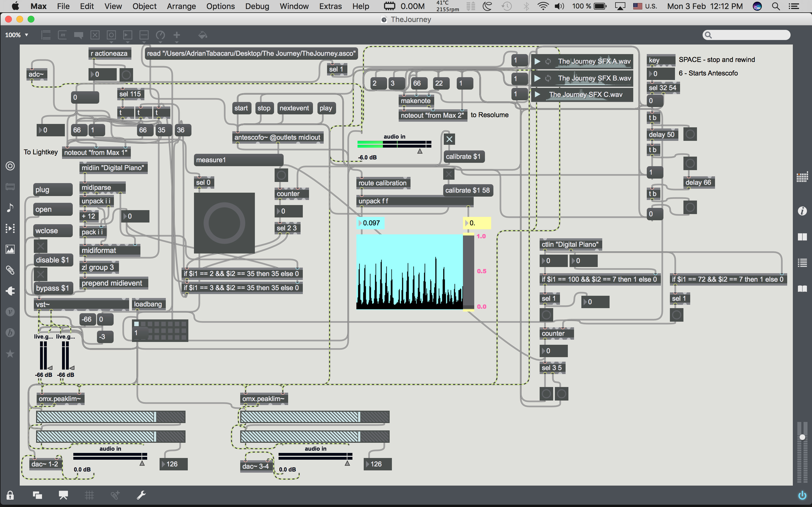The height and width of the screenshot is (507, 812).
Task: Open the Arrange menu
Action: point(181,6)
